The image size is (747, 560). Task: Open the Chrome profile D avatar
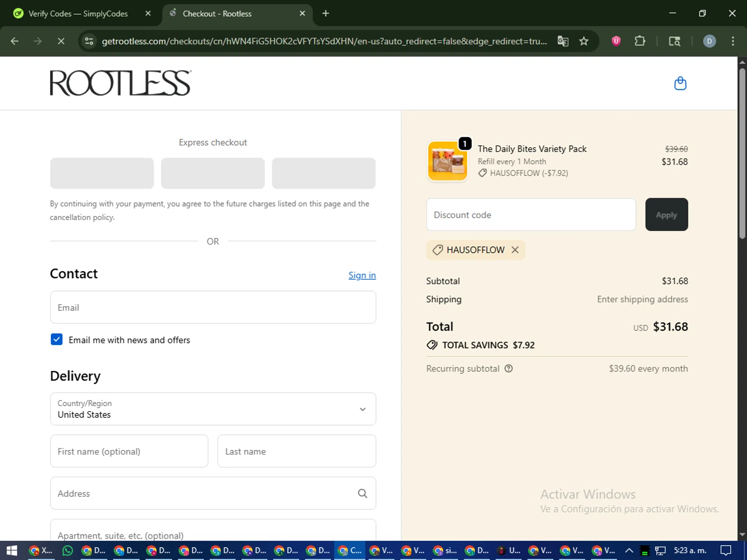click(x=709, y=41)
